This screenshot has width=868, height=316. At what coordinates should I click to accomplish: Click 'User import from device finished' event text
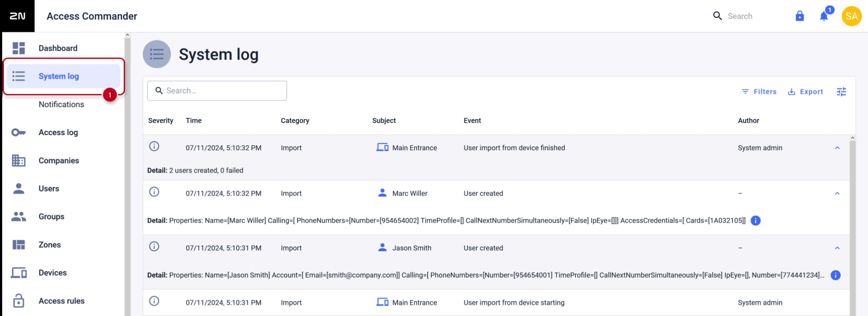(x=514, y=148)
